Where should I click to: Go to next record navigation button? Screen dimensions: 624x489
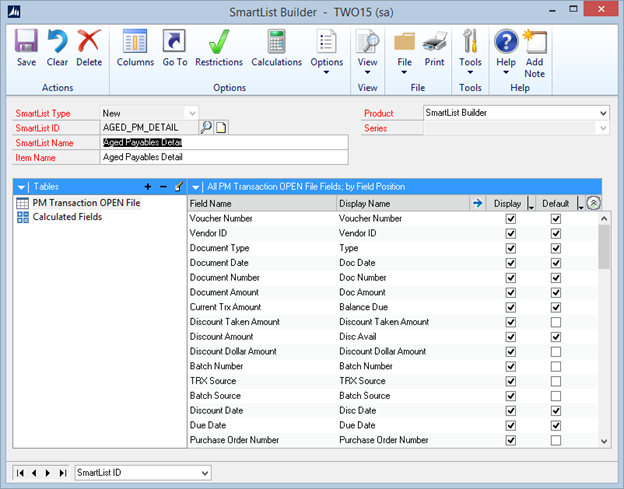click(48, 473)
